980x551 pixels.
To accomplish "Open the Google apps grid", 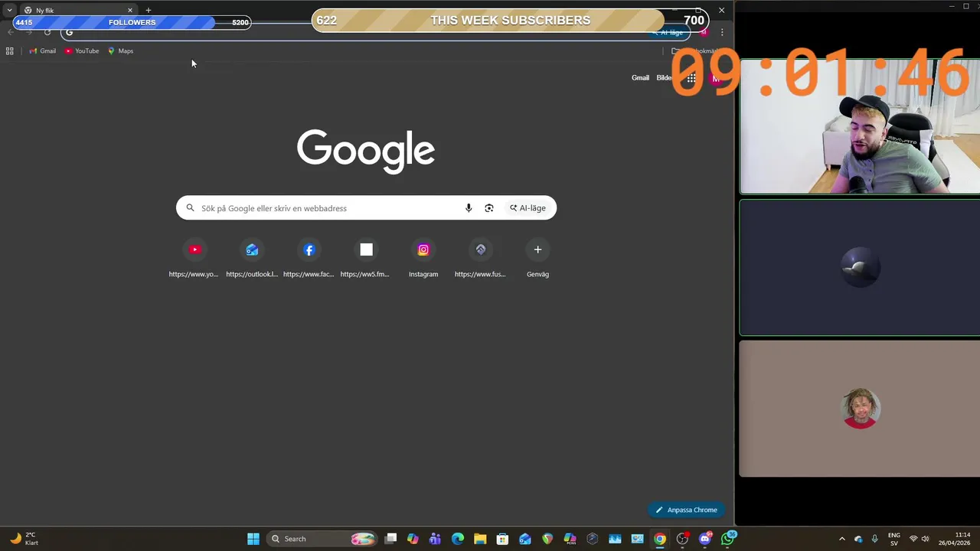I will tap(691, 78).
